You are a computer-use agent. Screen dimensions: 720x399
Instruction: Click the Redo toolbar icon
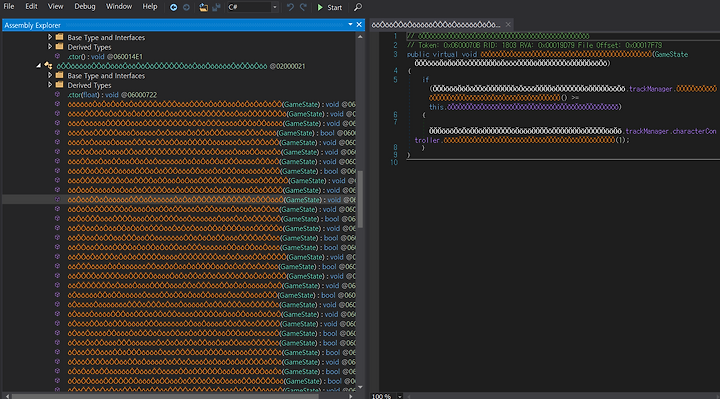(x=303, y=7)
